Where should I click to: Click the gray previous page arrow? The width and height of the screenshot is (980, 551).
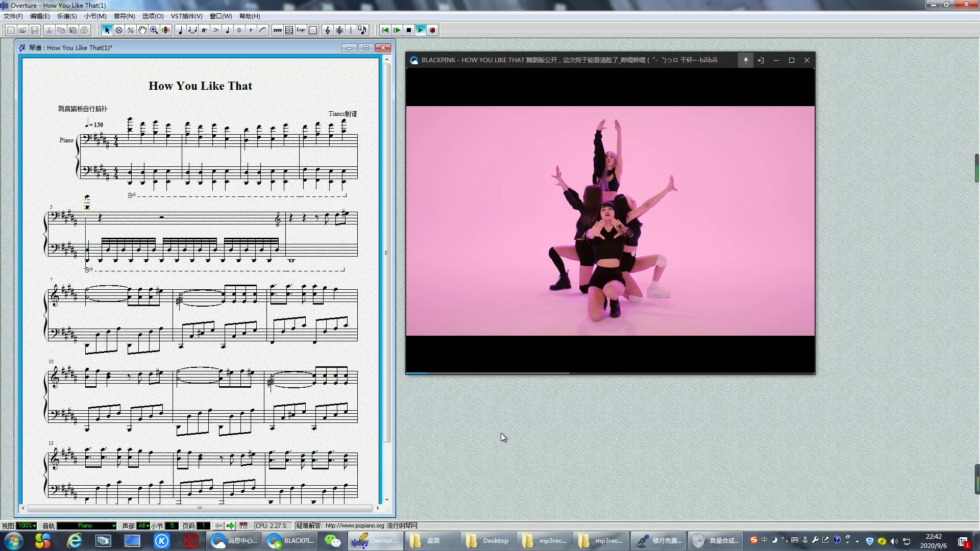click(x=218, y=525)
